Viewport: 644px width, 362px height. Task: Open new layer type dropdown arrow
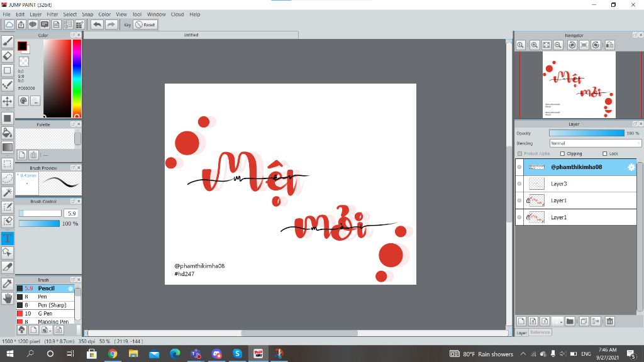pyautogui.click(x=557, y=321)
